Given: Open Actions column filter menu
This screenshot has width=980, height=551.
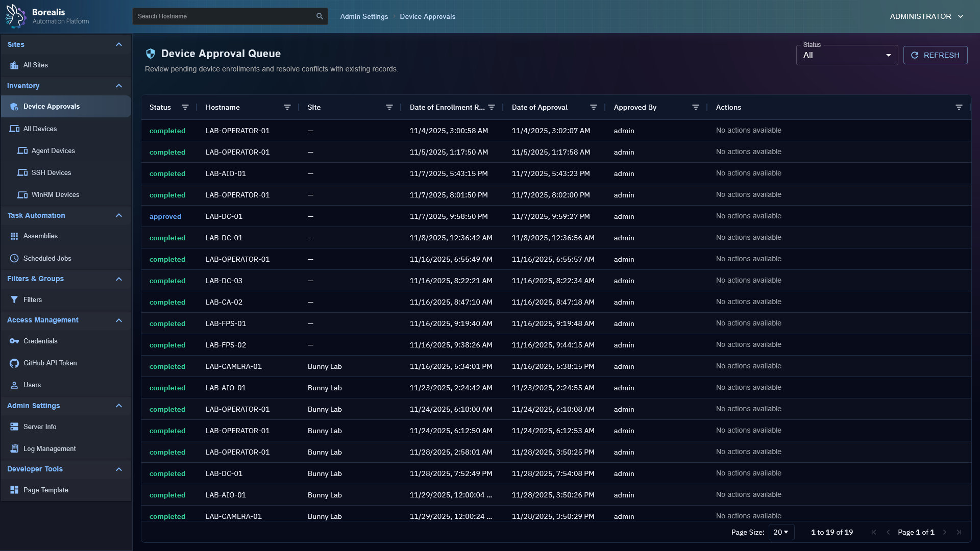Looking at the screenshot, I should point(959,107).
